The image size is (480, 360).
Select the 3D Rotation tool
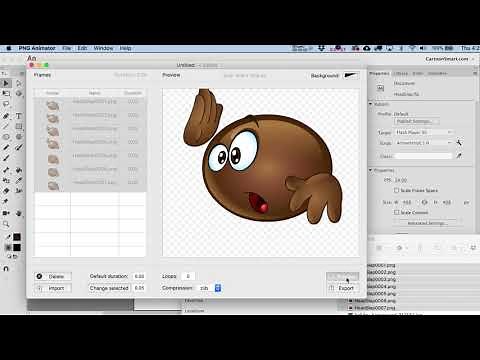click(x=19, y=94)
